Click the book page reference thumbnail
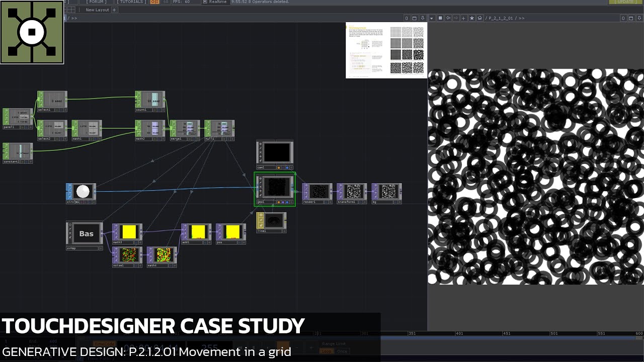The image size is (644, 362). (x=386, y=50)
